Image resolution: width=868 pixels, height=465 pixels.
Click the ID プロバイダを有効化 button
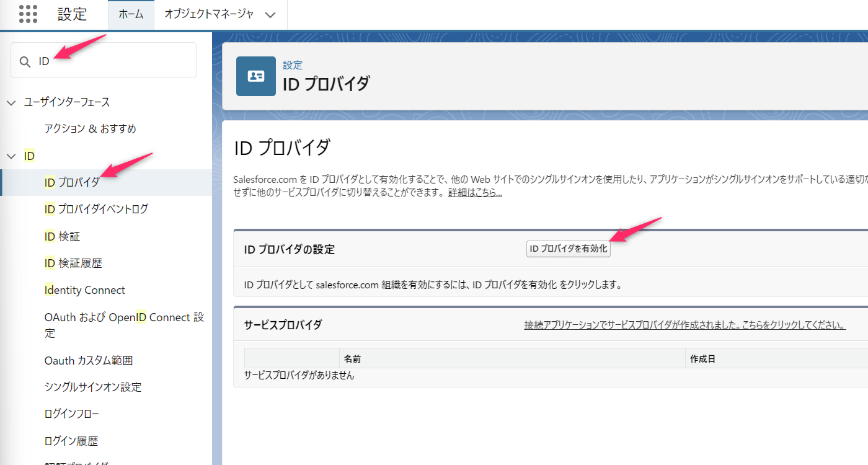(569, 249)
